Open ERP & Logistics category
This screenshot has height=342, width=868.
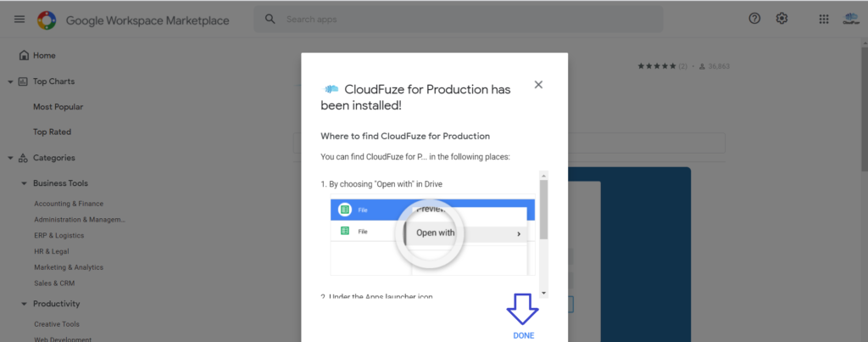click(59, 236)
